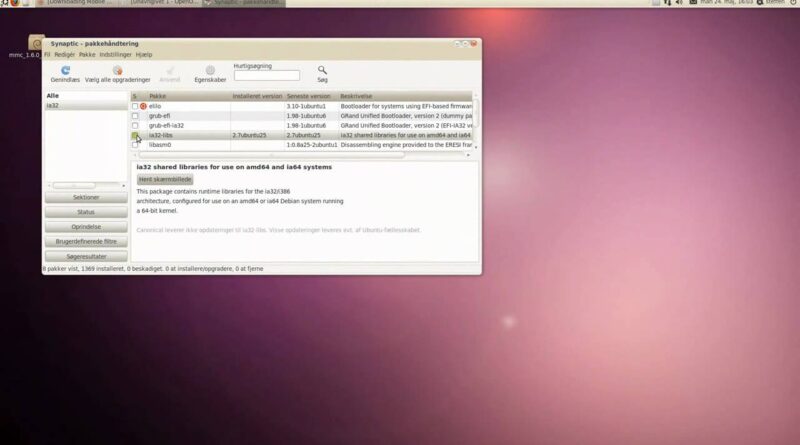Screen dimensions: 800x445
Task: Open the Pakke menu
Action: tap(87, 55)
